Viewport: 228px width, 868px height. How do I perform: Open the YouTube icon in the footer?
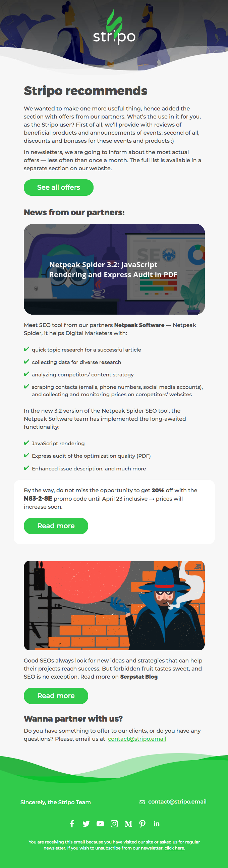[x=100, y=824]
